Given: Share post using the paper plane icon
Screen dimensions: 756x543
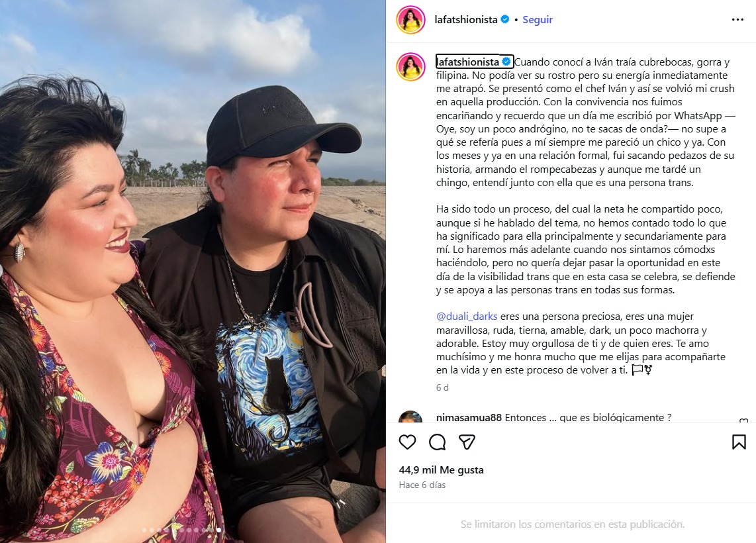Looking at the screenshot, I should pos(467,442).
